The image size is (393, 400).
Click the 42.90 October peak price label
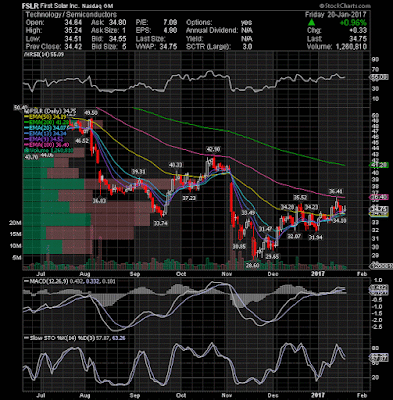pyautogui.click(x=213, y=149)
